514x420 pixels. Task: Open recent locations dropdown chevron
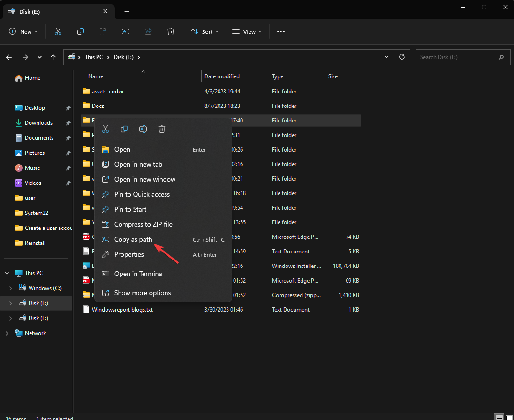[x=39, y=57]
